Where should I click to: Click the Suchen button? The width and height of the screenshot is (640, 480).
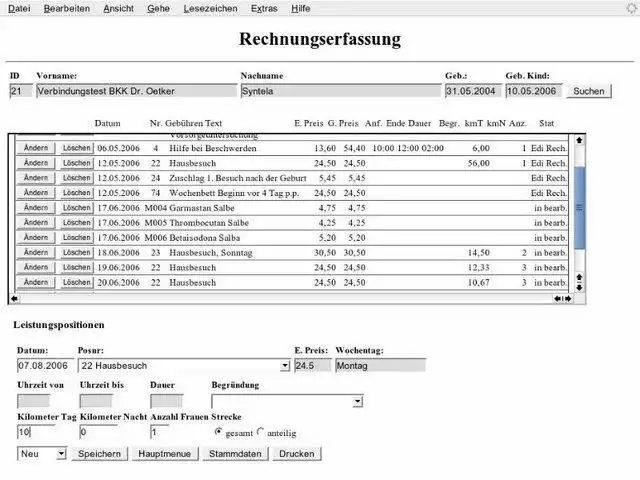[589, 91]
